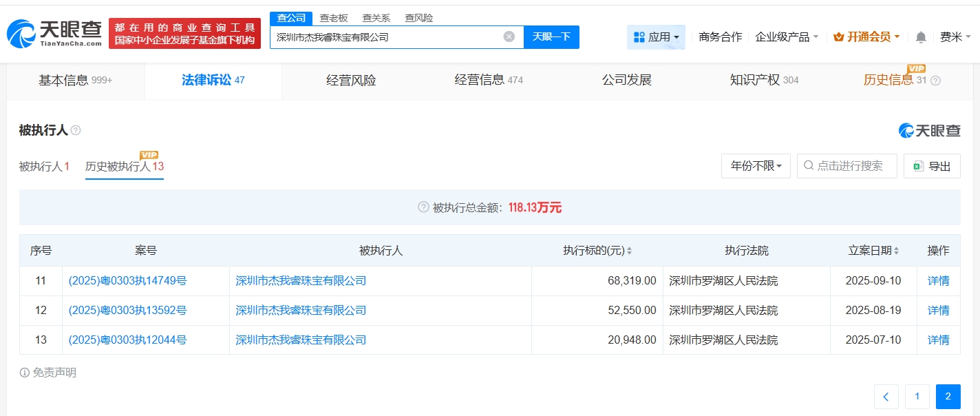Click the 导出 export button
This screenshot has width=980, height=416.
pos(932,166)
